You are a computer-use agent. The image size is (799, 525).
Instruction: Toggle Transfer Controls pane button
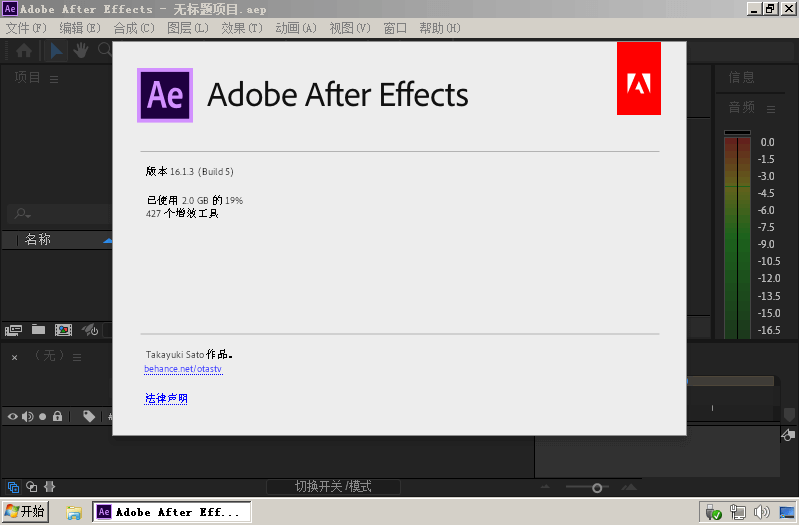(32, 487)
